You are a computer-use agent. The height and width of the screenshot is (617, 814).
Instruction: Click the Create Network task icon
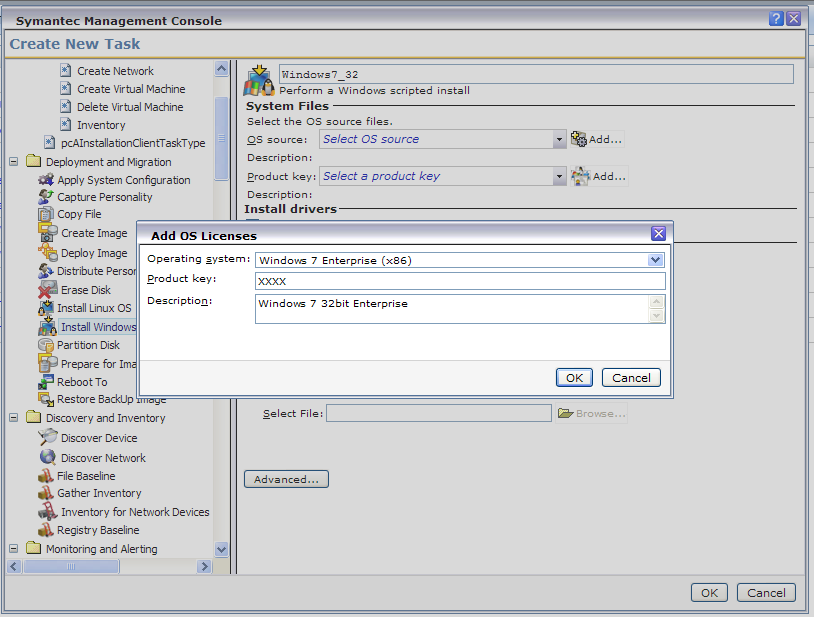[x=65, y=71]
